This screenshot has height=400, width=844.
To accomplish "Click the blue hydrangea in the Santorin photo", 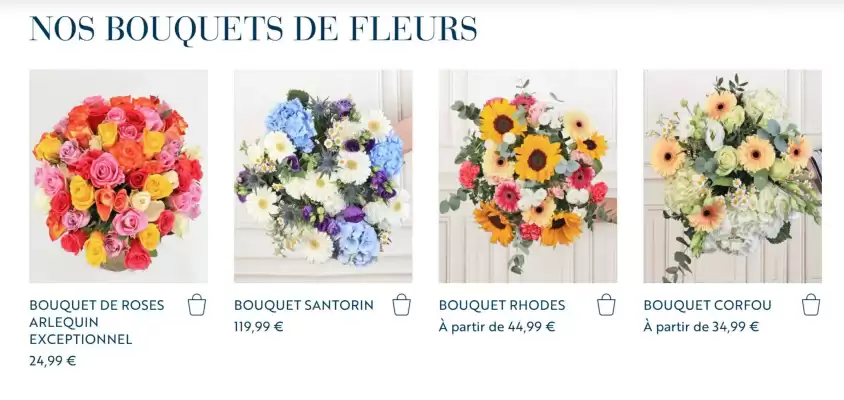I will tap(290, 122).
